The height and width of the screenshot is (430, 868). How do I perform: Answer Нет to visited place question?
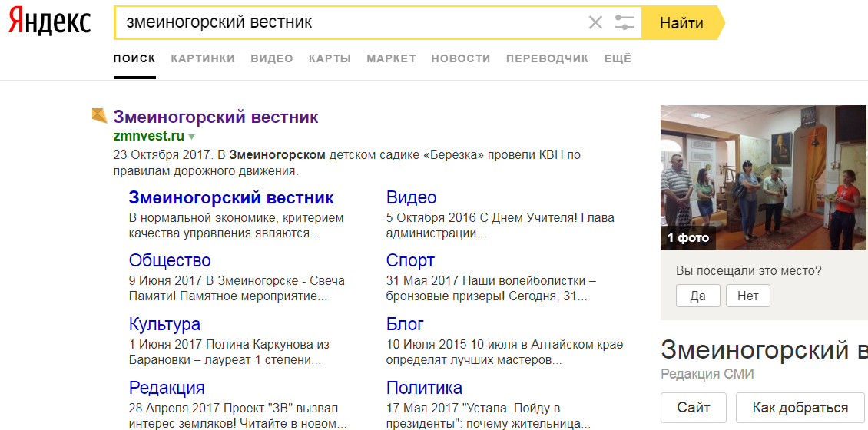coord(747,296)
